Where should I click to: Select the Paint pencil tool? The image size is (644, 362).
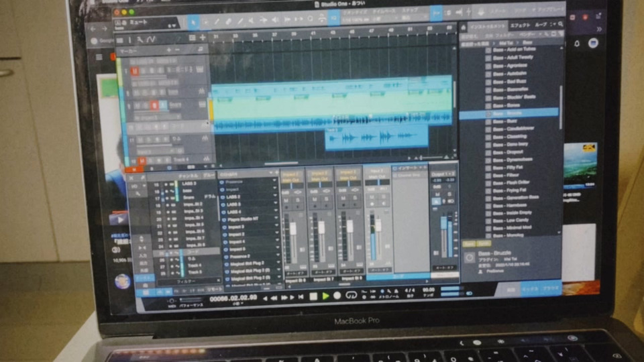[240, 21]
